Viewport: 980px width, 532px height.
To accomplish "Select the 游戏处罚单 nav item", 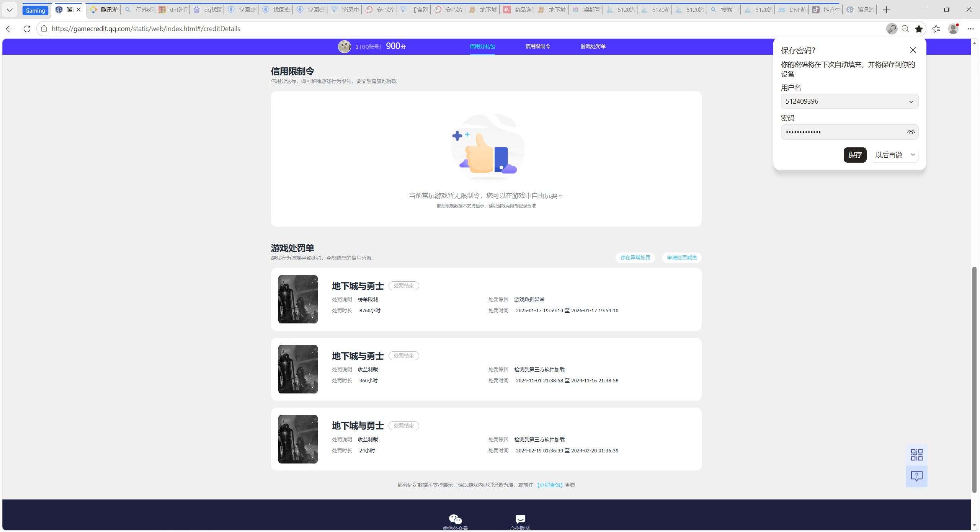I will click(593, 46).
